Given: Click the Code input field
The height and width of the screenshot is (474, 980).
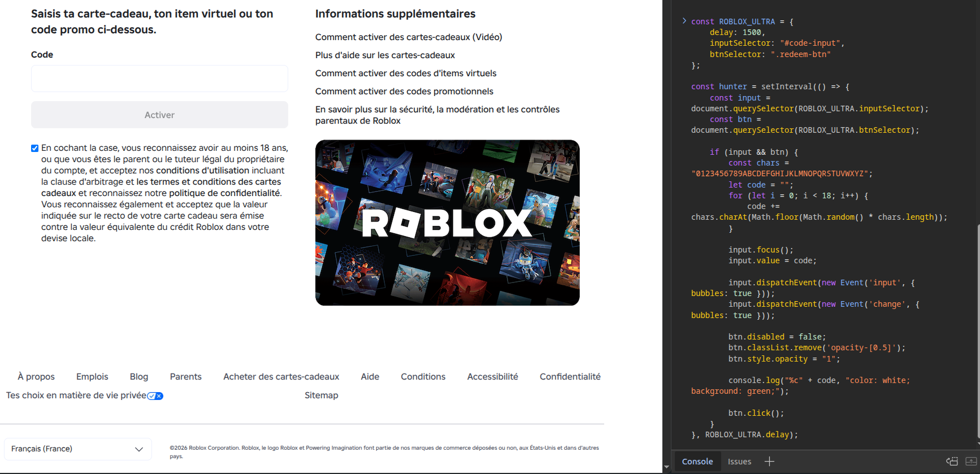Looking at the screenshot, I should [159, 79].
